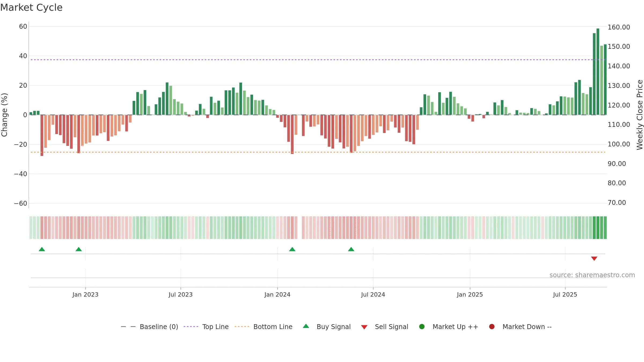Toggle the Baseline (0) legend entry
The width and height of the screenshot is (644, 362).
[149, 327]
